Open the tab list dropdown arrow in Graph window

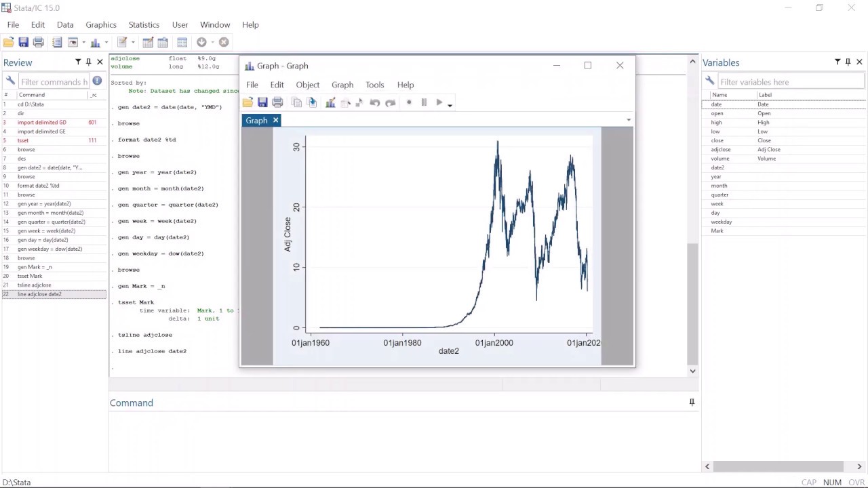[x=628, y=120]
